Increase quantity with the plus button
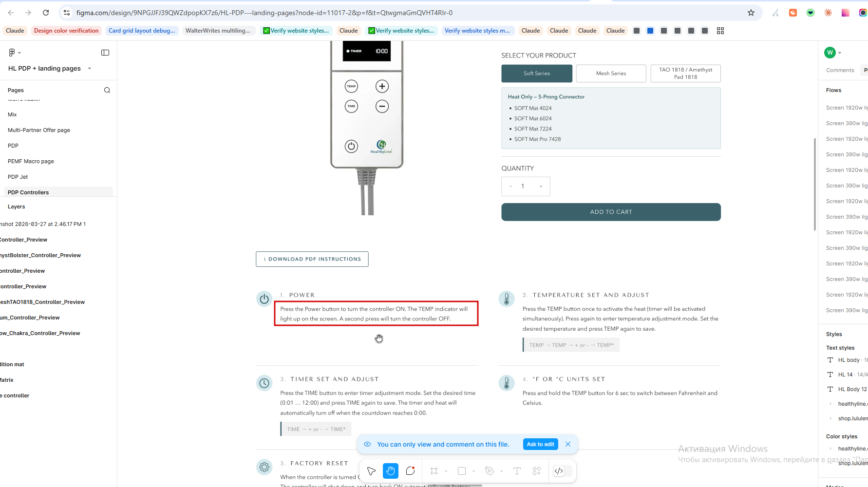Image resolution: width=868 pixels, height=487 pixels. pyautogui.click(x=541, y=187)
